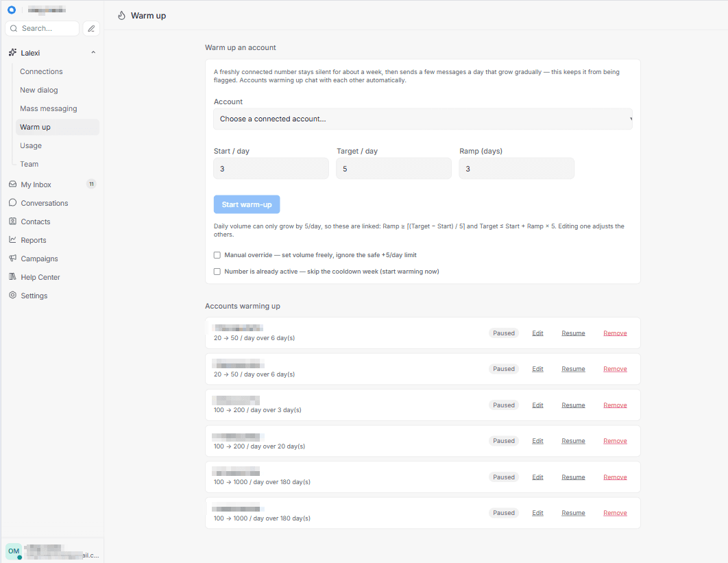
Task: Resume the first 100 → 1000 over 180 days account
Action: click(573, 477)
